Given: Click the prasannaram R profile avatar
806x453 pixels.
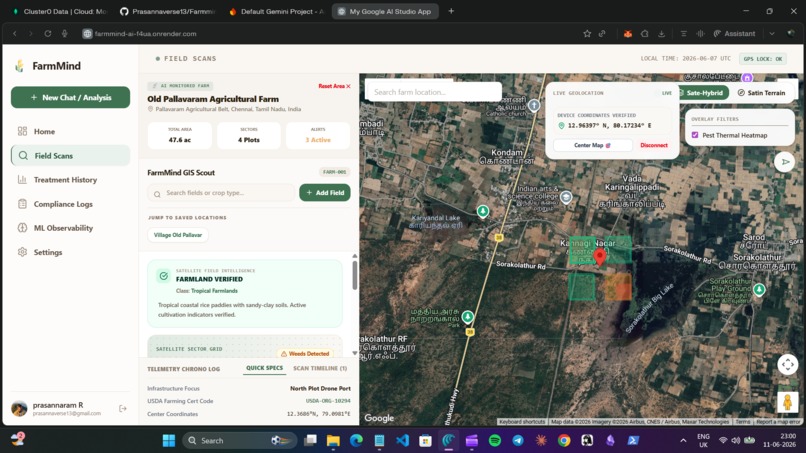Looking at the screenshot, I should pos(20,409).
